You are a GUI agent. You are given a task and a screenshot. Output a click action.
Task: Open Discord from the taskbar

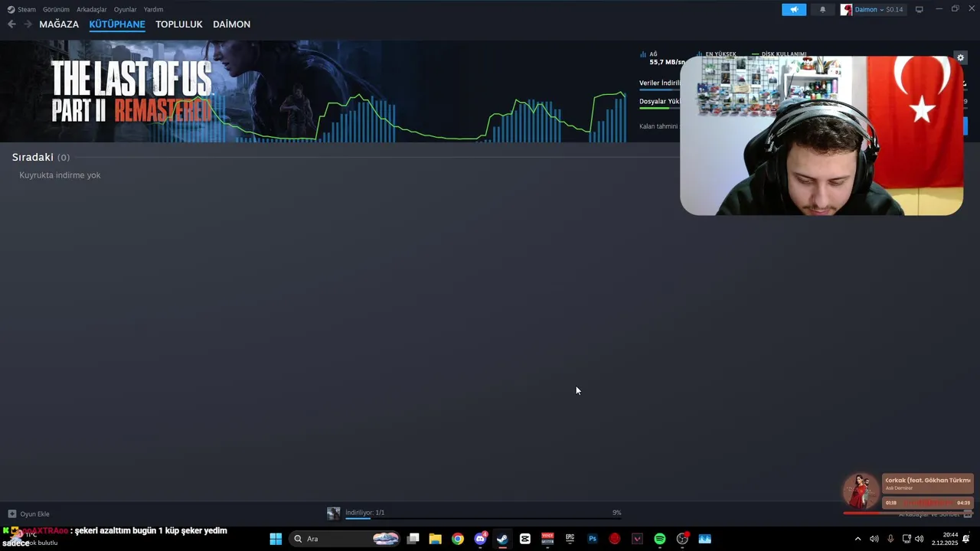tap(480, 539)
